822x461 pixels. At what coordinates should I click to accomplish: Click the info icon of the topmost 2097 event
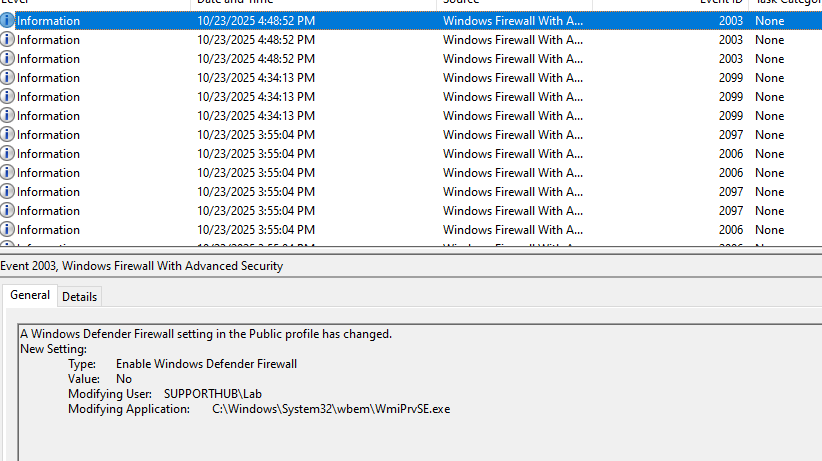coord(8,135)
